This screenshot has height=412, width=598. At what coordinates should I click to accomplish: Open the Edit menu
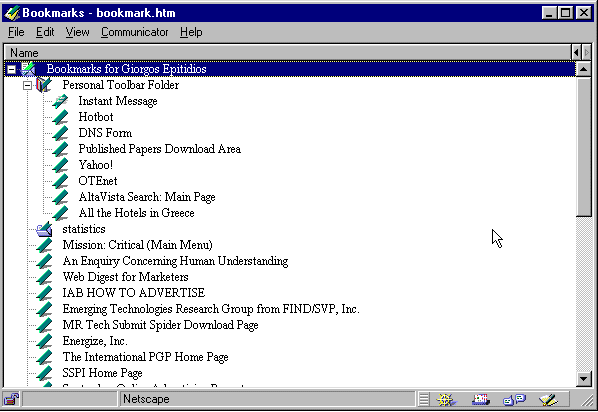coord(45,32)
